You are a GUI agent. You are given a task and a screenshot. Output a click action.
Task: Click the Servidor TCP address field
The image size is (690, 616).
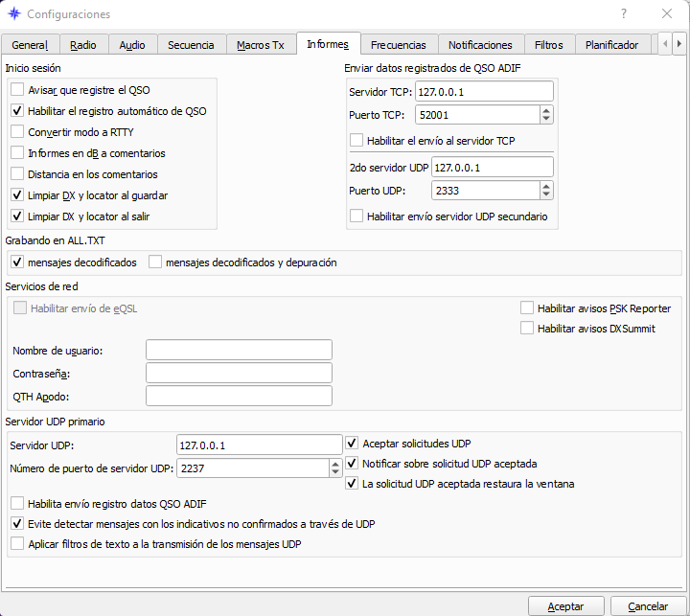pos(484,92)
